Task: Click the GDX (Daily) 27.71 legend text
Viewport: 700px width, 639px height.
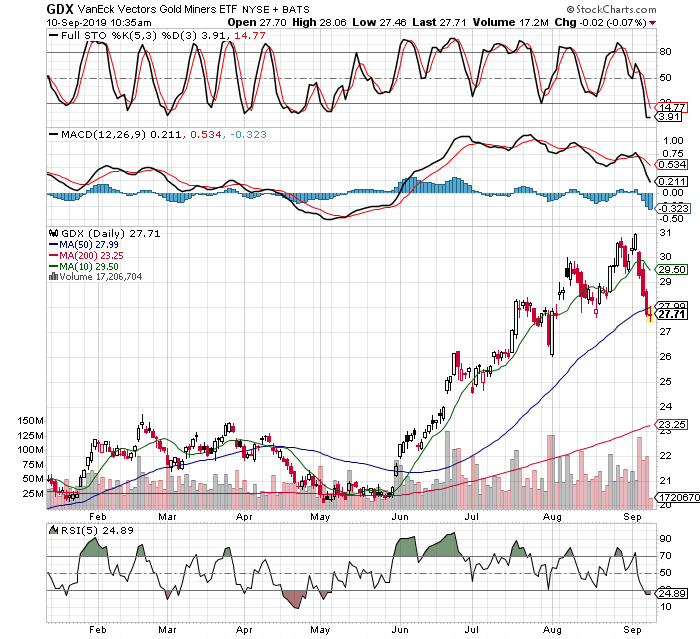Action: tap(110, 234)
